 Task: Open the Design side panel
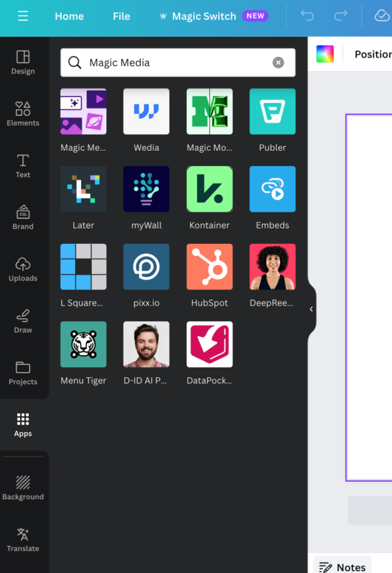(x=23, y=62)
